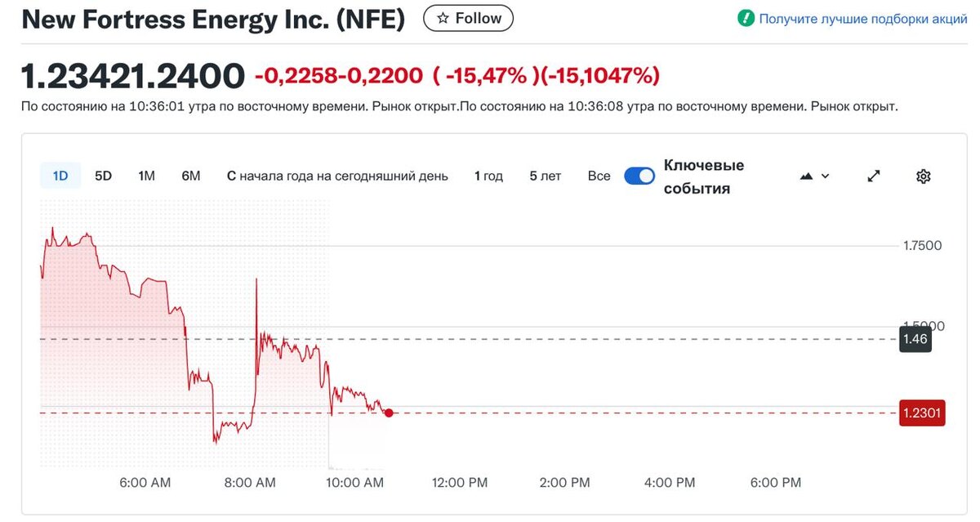
Task: Click the green badge icon near stock picks
Action: (746, 18)
